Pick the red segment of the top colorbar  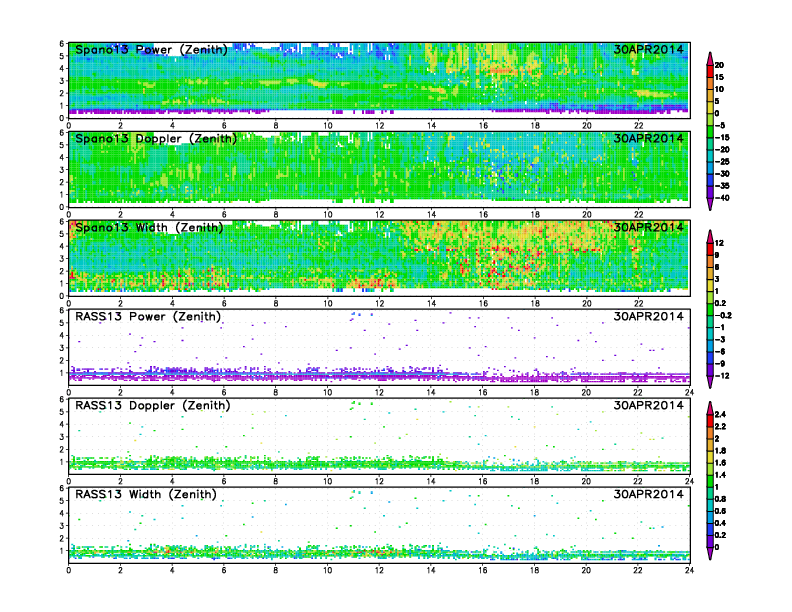coord(710,71)
